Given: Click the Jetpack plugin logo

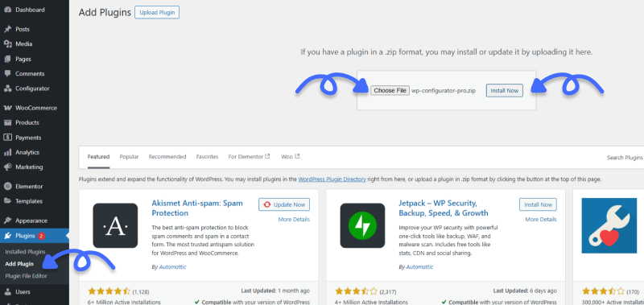Looking at the screenshot, I should 362,225.
